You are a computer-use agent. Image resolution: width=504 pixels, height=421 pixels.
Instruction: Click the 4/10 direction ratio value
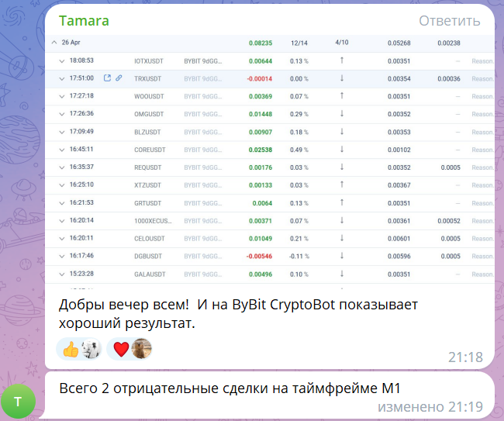[x=342, y=43]
